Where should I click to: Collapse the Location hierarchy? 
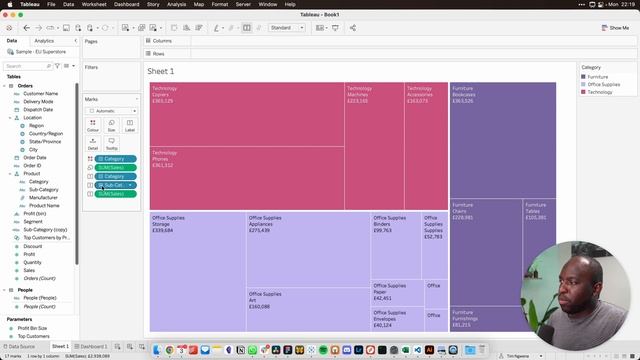[10, 118]
